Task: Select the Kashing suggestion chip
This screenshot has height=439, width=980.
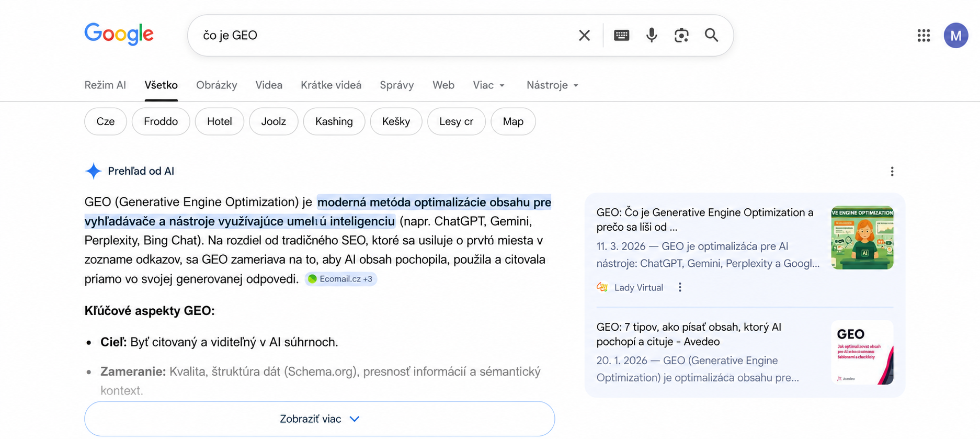Action: 334,121
